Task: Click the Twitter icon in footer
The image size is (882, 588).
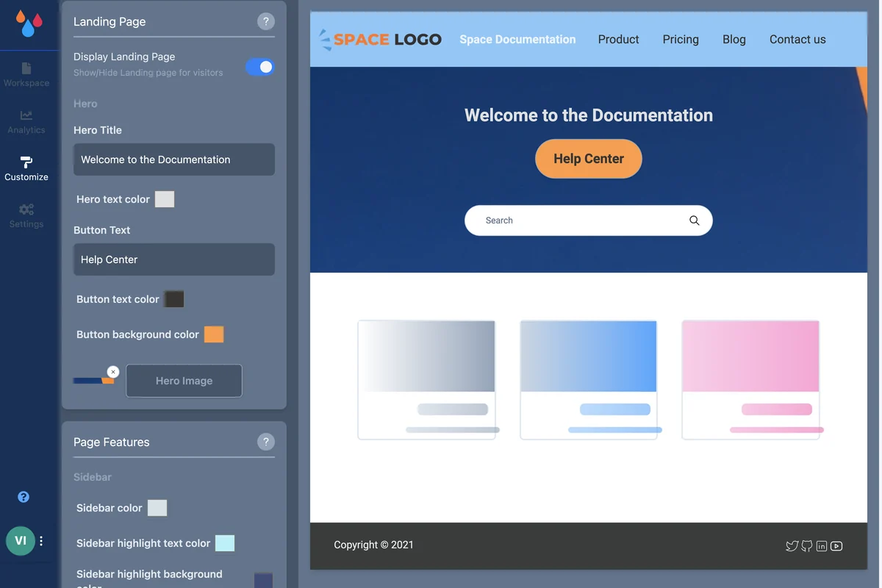Action: [x=792, y=546]
